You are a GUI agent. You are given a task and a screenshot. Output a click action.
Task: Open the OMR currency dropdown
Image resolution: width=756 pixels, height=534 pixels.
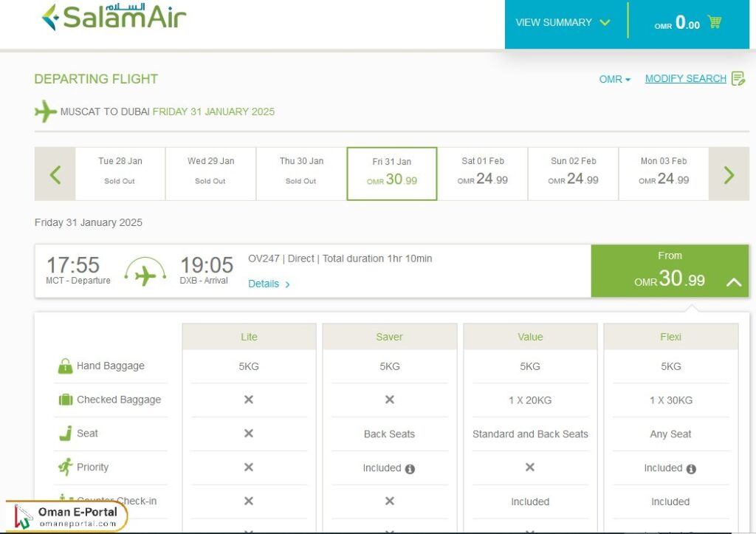[614, 78]
